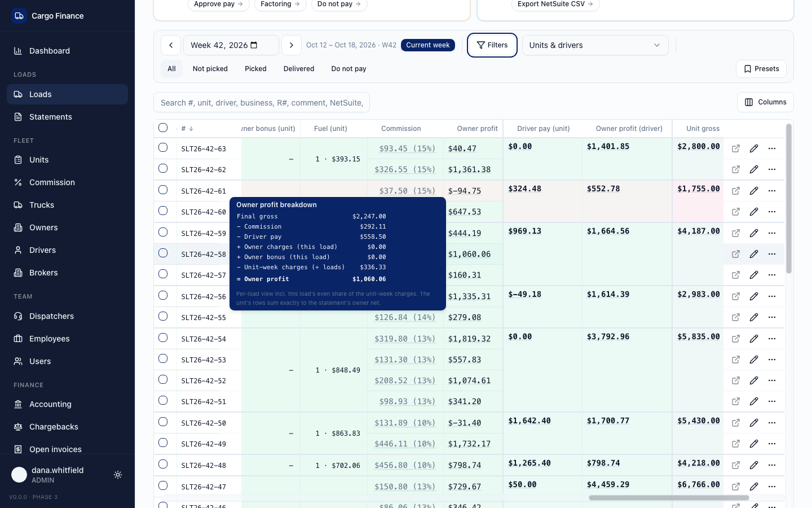The width and height of the screenshot is (812, 508).
Task: Switch to the Not picked tab
Action: tap(210, 69)
